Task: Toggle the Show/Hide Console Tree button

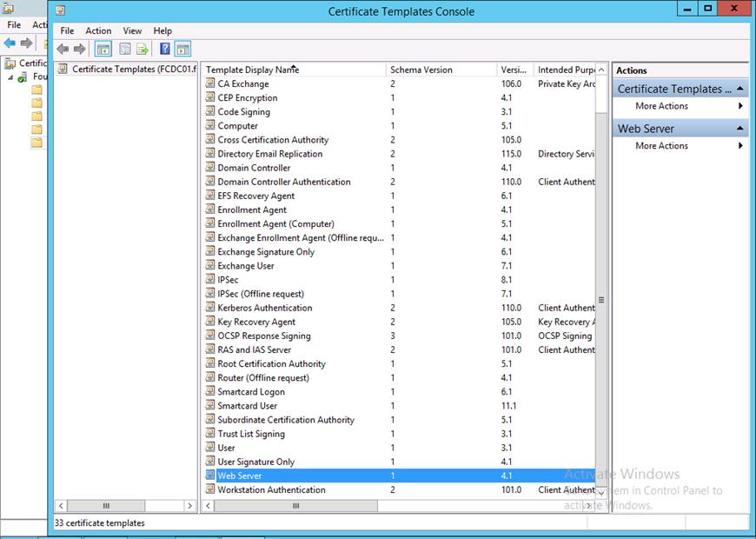Action: click(x=103, y=50)
